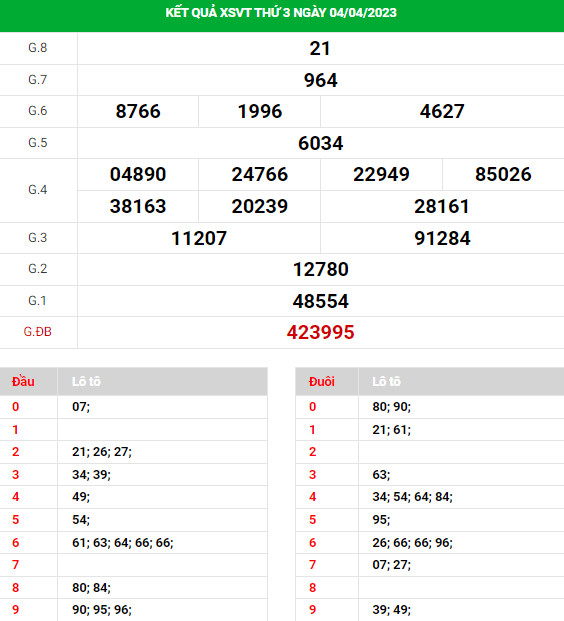Screen dimensions: 564x621
Task: Select G.5 result 6034
Action: pyautogui.click(x=320, y=143)
